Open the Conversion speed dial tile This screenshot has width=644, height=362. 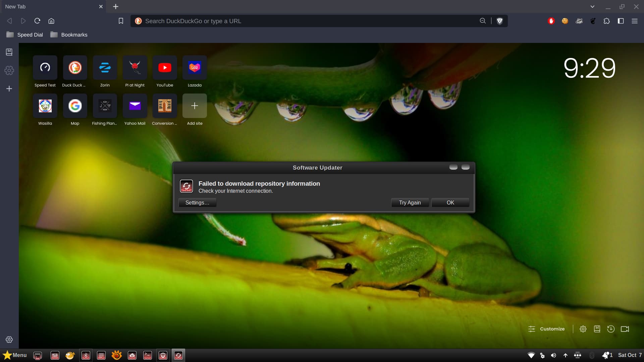point(165,106)
